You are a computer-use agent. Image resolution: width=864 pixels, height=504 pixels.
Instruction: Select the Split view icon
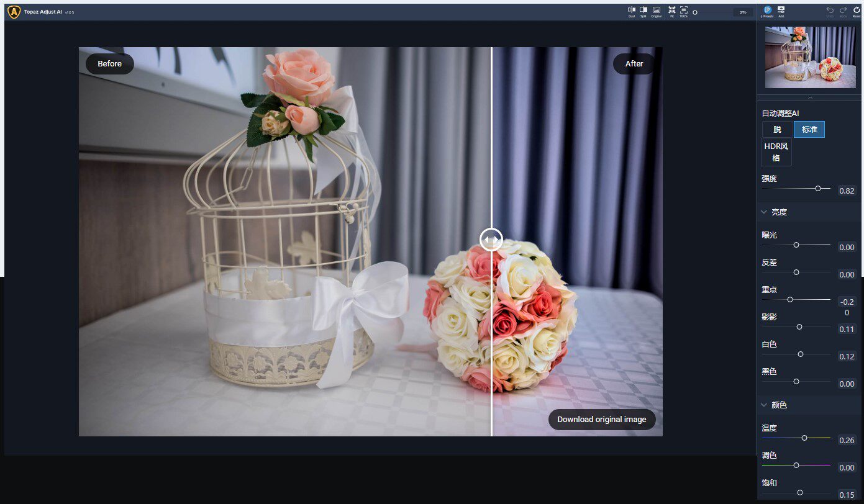click(643, 11)
